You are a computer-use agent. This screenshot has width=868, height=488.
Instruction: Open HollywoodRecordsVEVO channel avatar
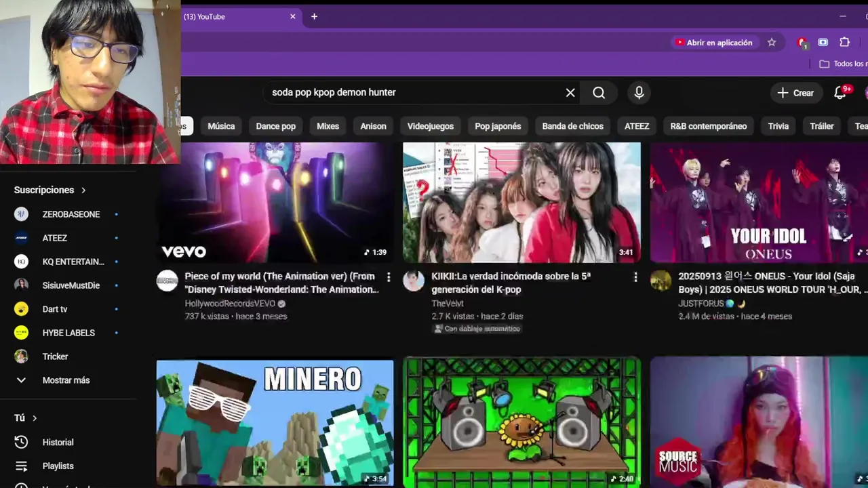pyautogui.click(x=167, y=281)
